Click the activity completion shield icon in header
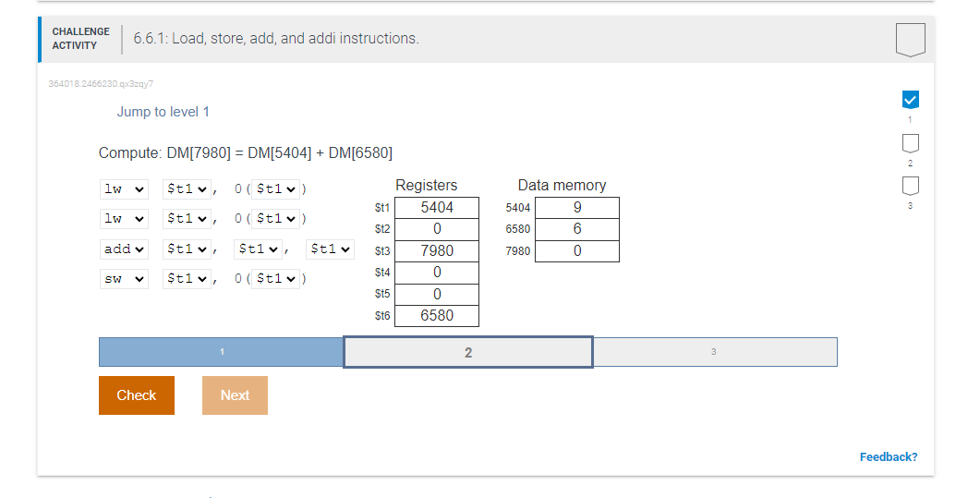 pyautogui.click(x=910, y=40)
